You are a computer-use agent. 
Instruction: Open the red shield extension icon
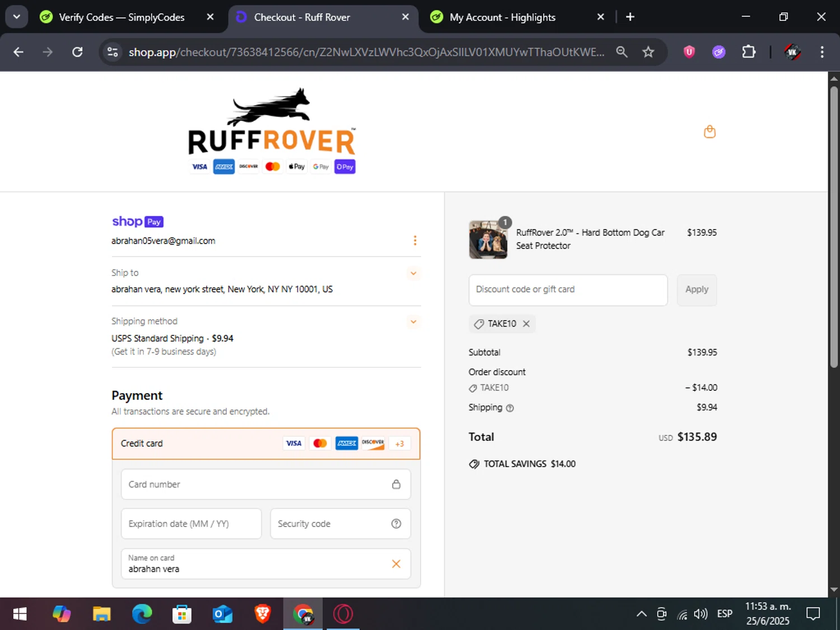(x=689, y=52)
